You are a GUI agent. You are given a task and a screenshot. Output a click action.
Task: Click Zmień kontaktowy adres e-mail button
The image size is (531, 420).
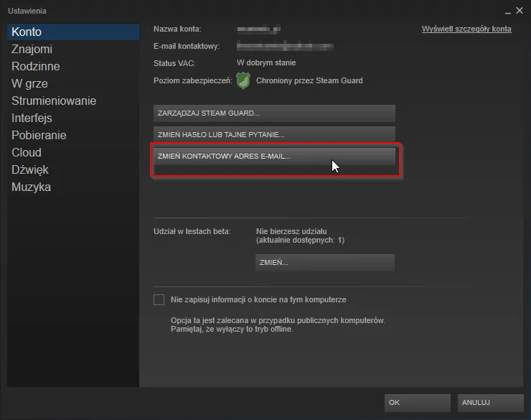(x=274, y=156)
